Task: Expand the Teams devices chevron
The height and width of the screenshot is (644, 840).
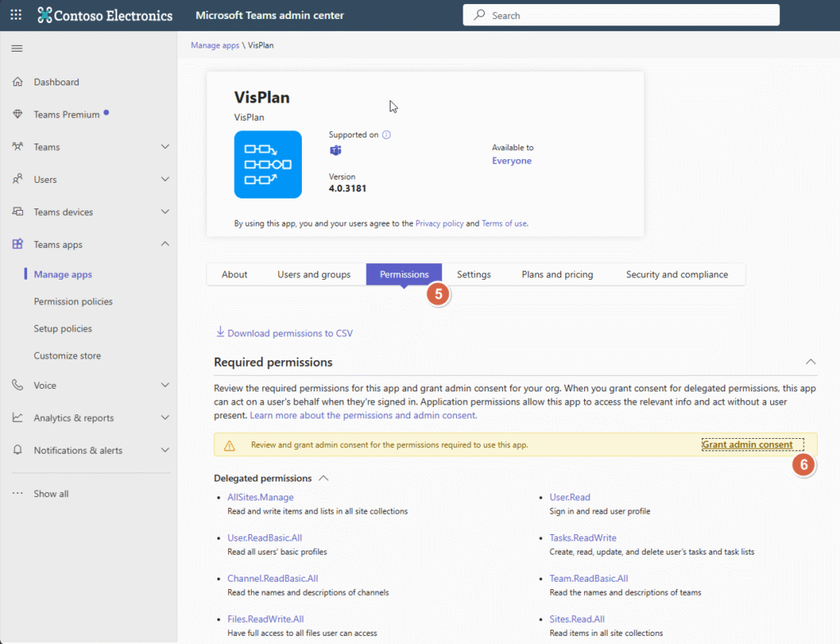Action: tap(165, 212)
